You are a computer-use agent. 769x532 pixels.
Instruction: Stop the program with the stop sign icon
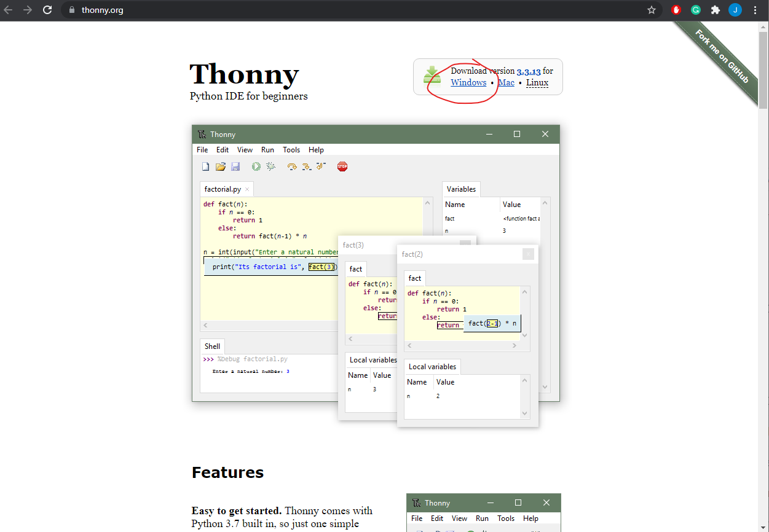click(x=342, y=166)
